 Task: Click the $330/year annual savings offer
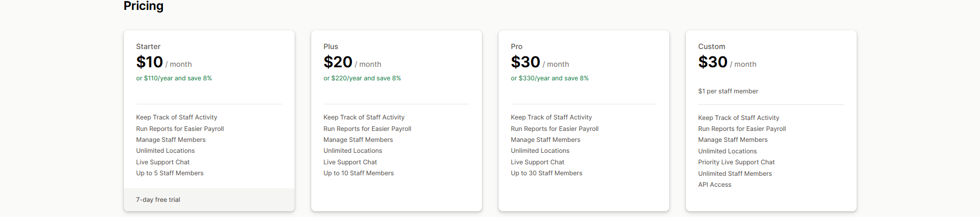[x=550, y=78]
